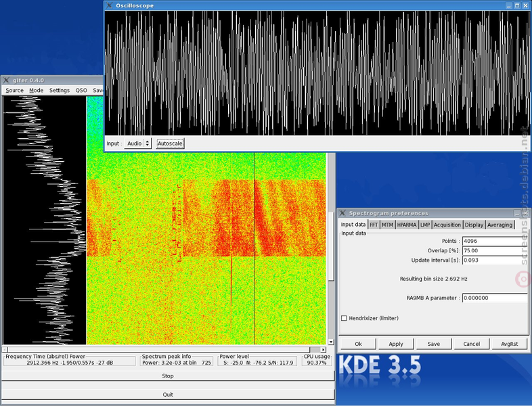Switch to the Display tab
532x406 pixels.
tap(474, 225)
